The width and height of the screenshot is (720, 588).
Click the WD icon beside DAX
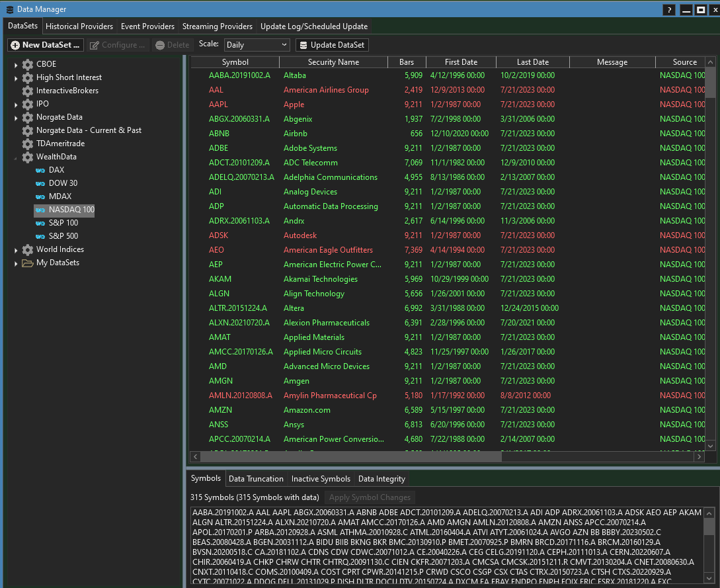pyautogui.click(x=40, y=170)
